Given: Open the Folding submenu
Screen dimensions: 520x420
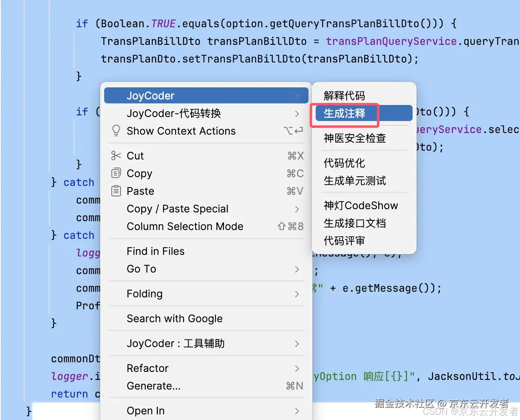Looking at the screenshot, I should (206, 294).
